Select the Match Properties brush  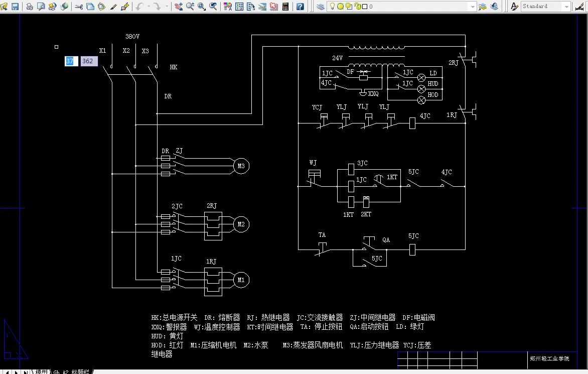tap(113, 6)
